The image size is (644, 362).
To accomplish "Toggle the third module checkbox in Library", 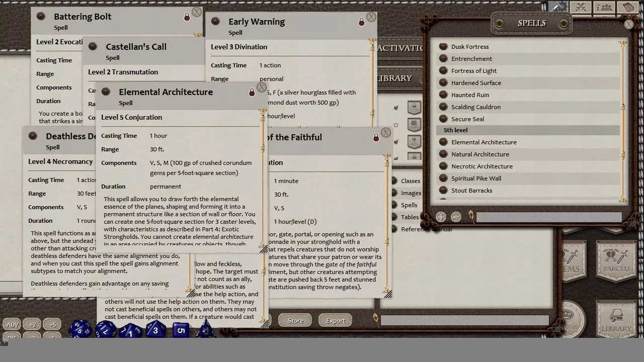I will point(396,142).
